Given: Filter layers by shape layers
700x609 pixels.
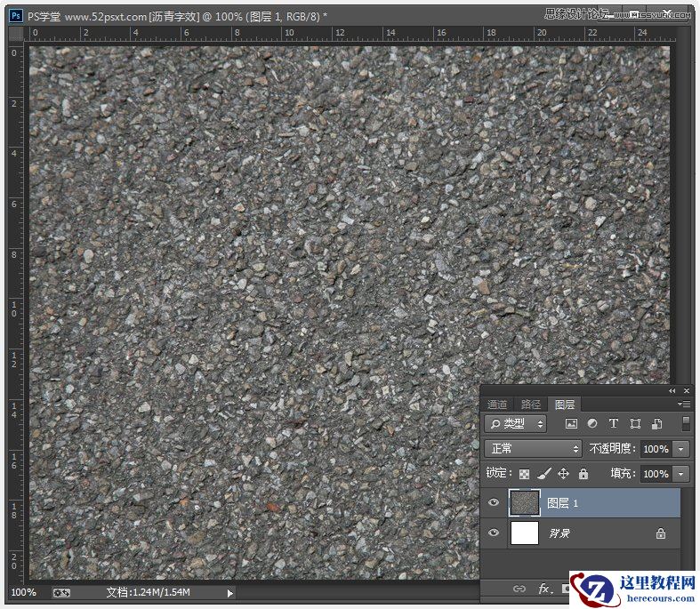Looking at the screenshot, I should 635,423.
